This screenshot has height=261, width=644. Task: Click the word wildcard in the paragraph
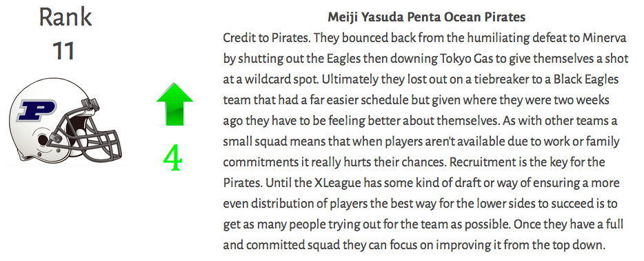(x=270, y=79)
